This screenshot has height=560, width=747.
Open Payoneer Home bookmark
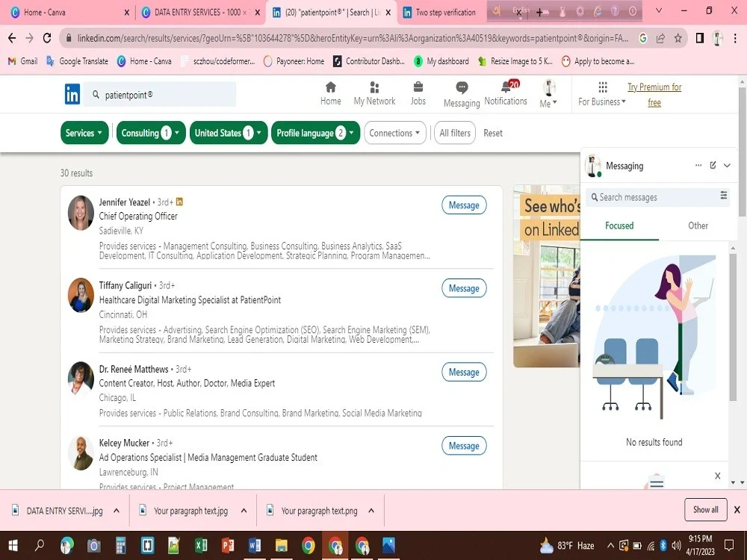click(x=294, y=61)
